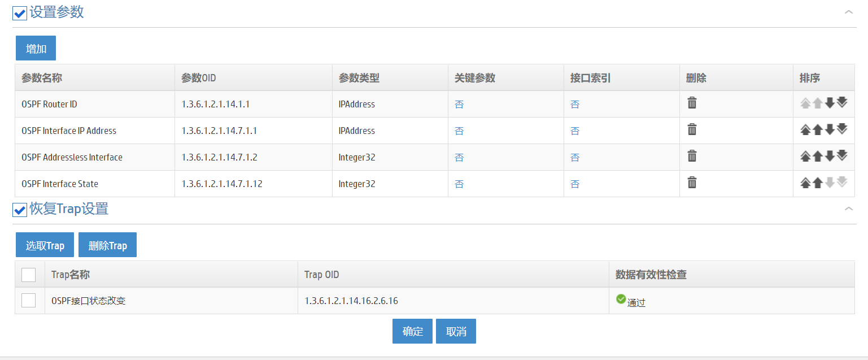Move OSPF Interface State up one row
Viewport: 868px width, 360px height.
[x=817, y=183]
